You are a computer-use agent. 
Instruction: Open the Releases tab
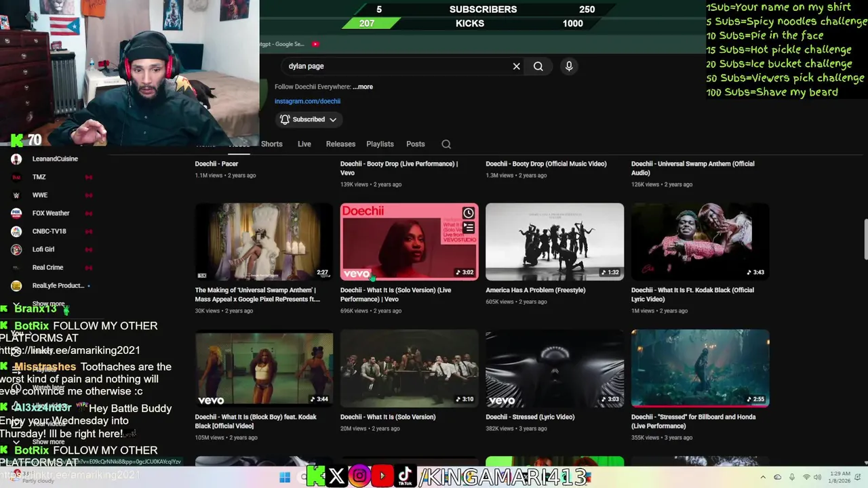[x=340, y=144]
